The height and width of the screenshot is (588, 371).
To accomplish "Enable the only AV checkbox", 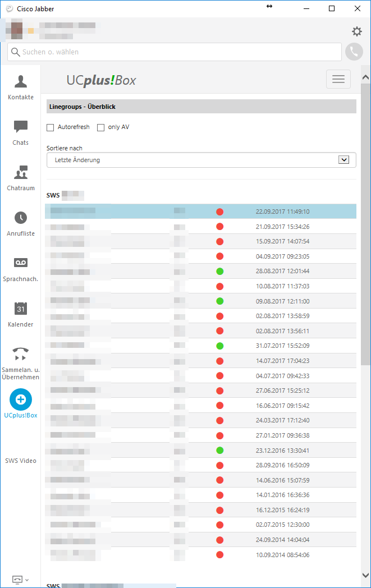I will pyautogui.click(x=100, y=127).
